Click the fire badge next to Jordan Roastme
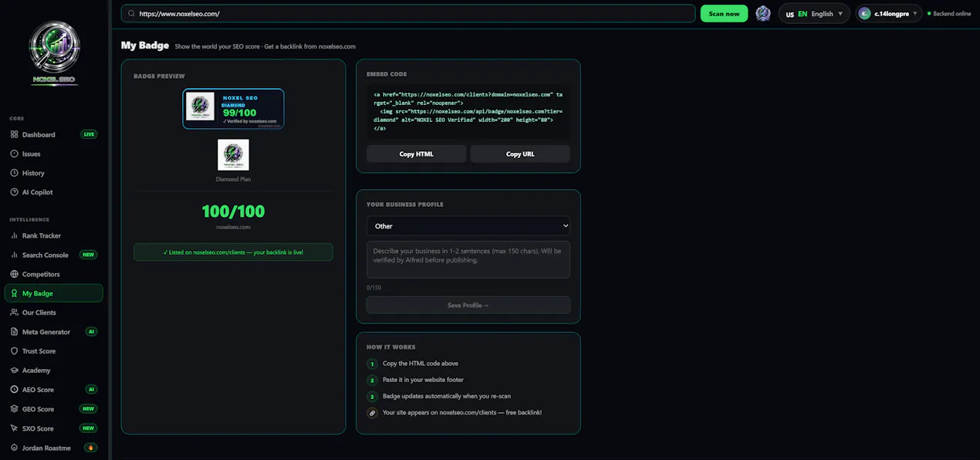The height and width of the screenshot is (460, 980). pyautogui.click(x=91, y=448)
